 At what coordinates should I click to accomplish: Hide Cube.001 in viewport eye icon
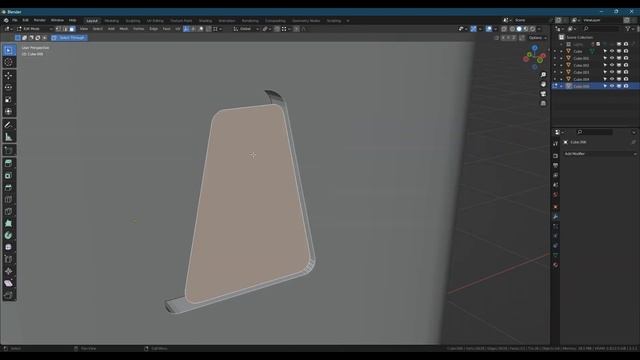click(x=612, y=58)
